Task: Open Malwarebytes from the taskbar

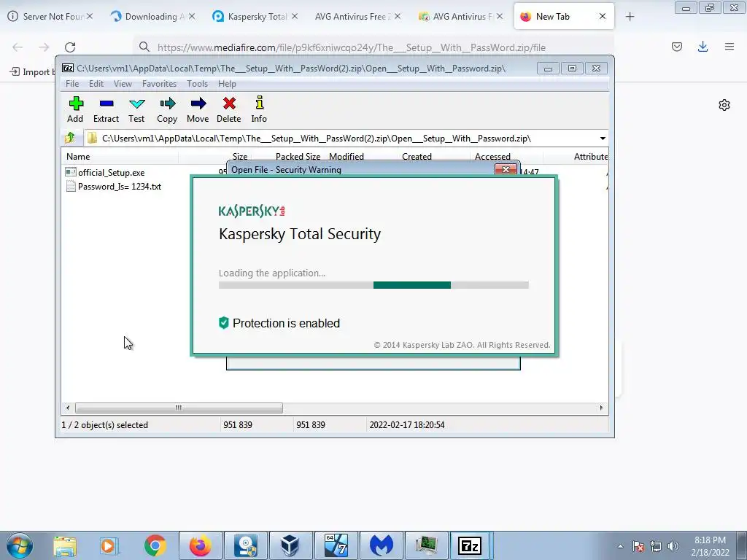Action: click(381, 545)
